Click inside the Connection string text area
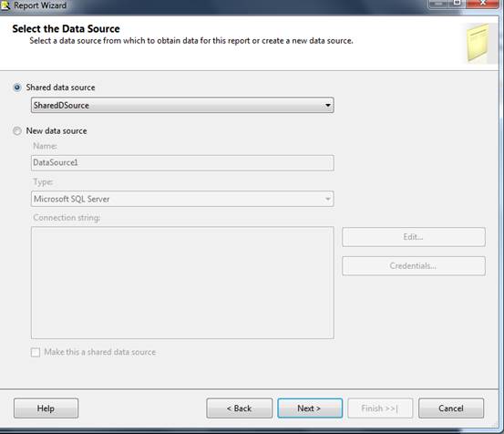Screen dimensions: 504x434 click(182, 283)
